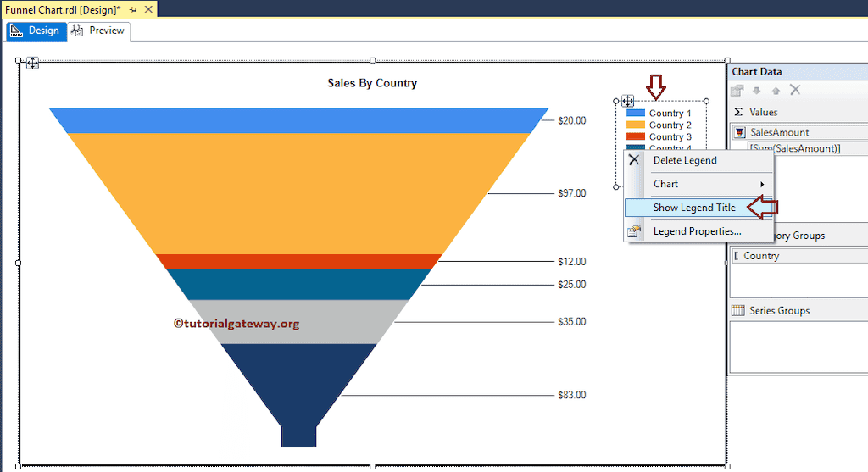This screenshot has height=472, width=868.
Task: Click the delete X icon in Chart Data
Action: [x=795, y=90]
